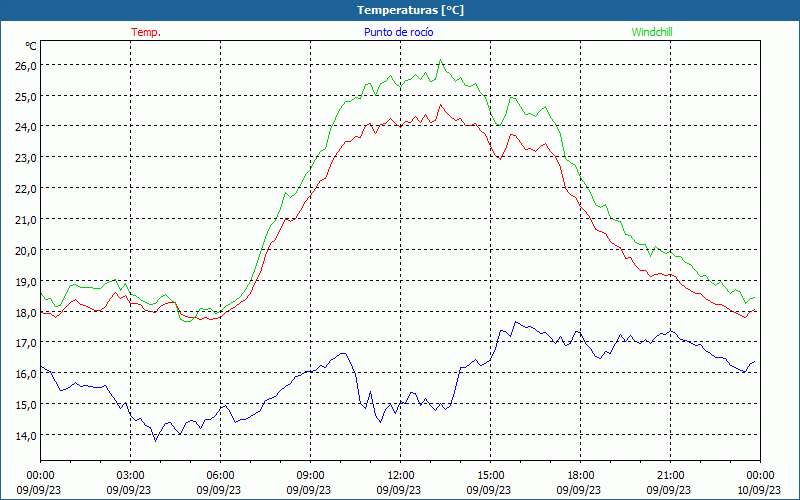Click the °C unit label on axis
The width and height of the screenshot is (800, 500).
point(31,46)
